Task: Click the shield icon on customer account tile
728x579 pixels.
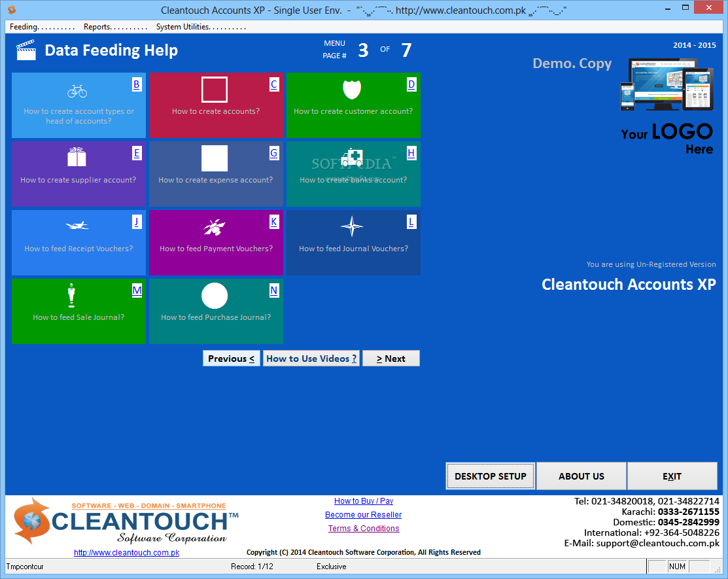Action: 352,90
